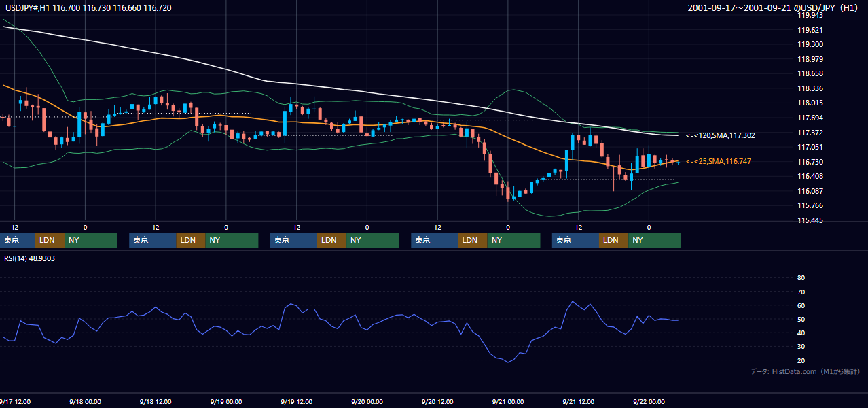The width and height of the screenshot is (868, 408).
Task: Click price axis value 117.694
Action: [x=810, y=118]
